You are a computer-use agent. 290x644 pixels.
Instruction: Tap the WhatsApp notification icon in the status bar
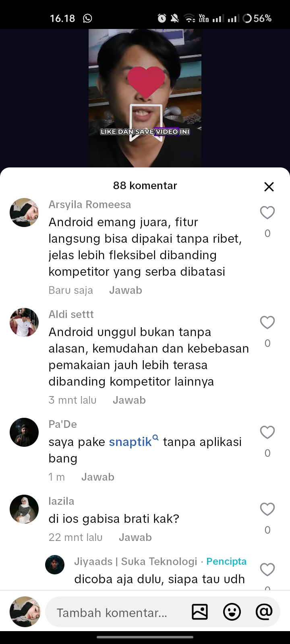coord(87,18)
